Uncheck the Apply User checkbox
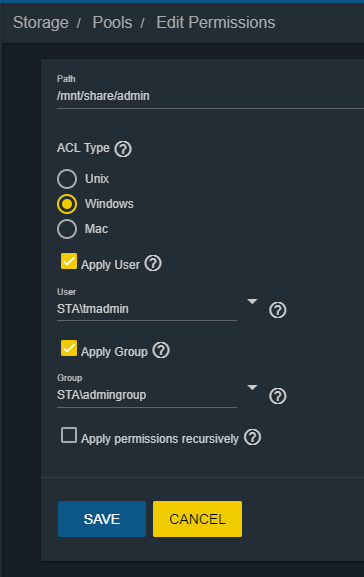Viewport: 364px width, 577px height. coord(69,261)
